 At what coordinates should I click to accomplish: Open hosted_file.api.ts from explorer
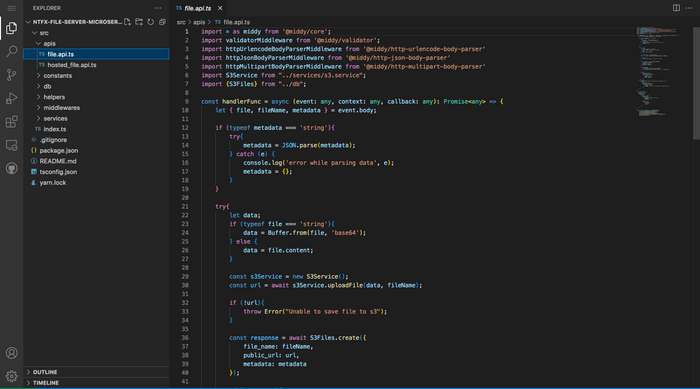click(96, 65)
